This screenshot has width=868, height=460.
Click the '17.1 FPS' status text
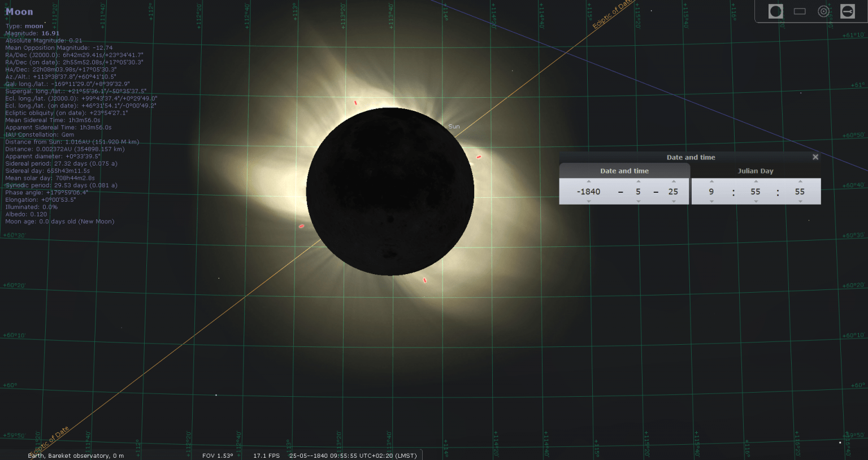tap(266, 455)
